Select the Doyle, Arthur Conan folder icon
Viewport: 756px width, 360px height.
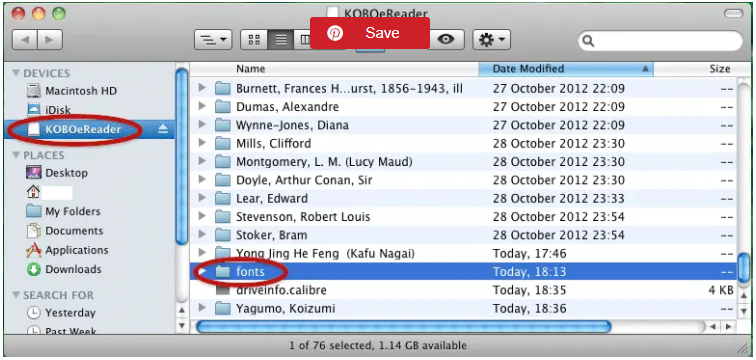coord(222,180)
